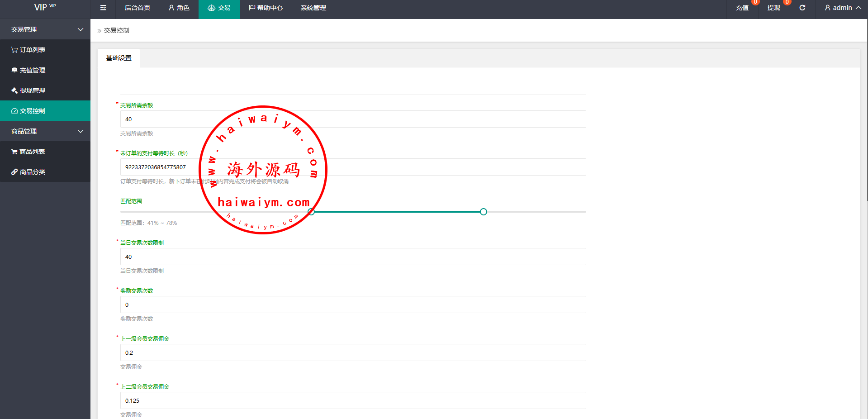Open 提现管理 with the gavel icon

click(28, 90)
